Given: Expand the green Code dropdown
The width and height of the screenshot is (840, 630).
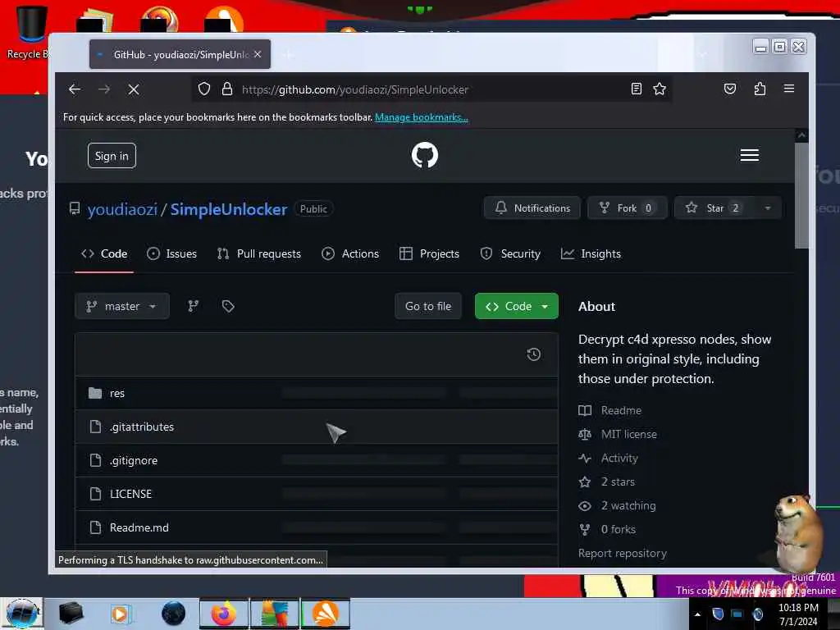Looking at the screenshot, I should point(517,306).
